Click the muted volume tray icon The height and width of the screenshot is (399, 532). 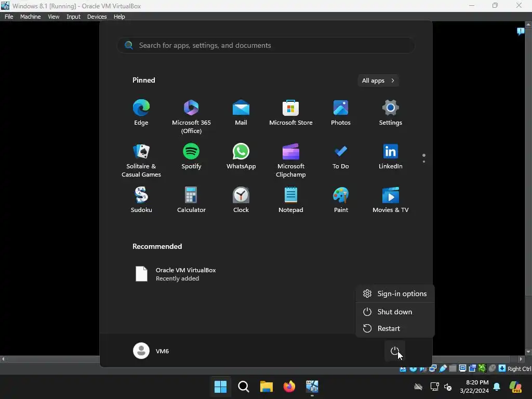[448, 387]
